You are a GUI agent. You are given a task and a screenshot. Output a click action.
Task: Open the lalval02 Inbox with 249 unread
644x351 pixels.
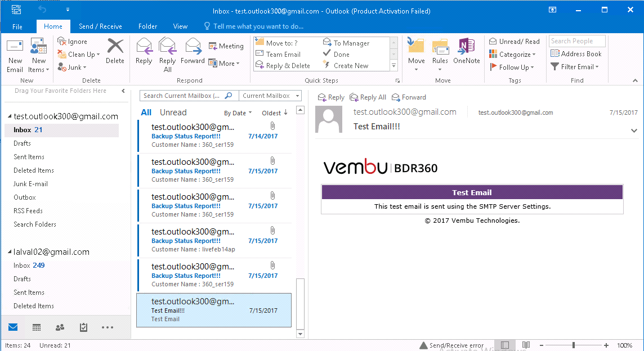click(x=29, y=265)
